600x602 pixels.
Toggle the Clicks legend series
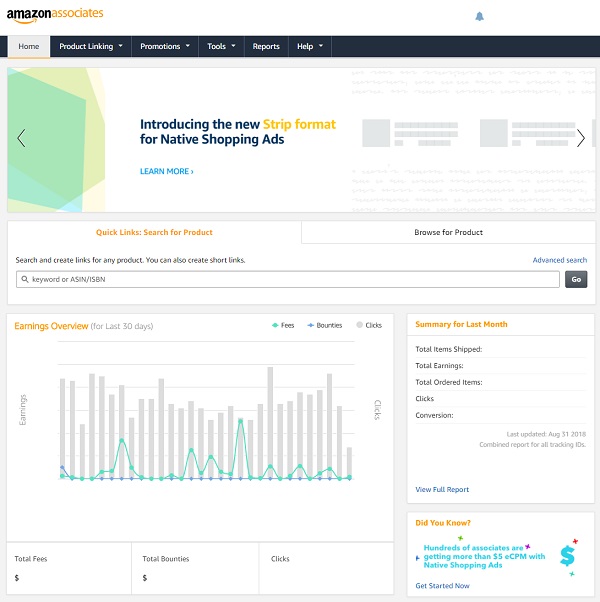(369, 325)
